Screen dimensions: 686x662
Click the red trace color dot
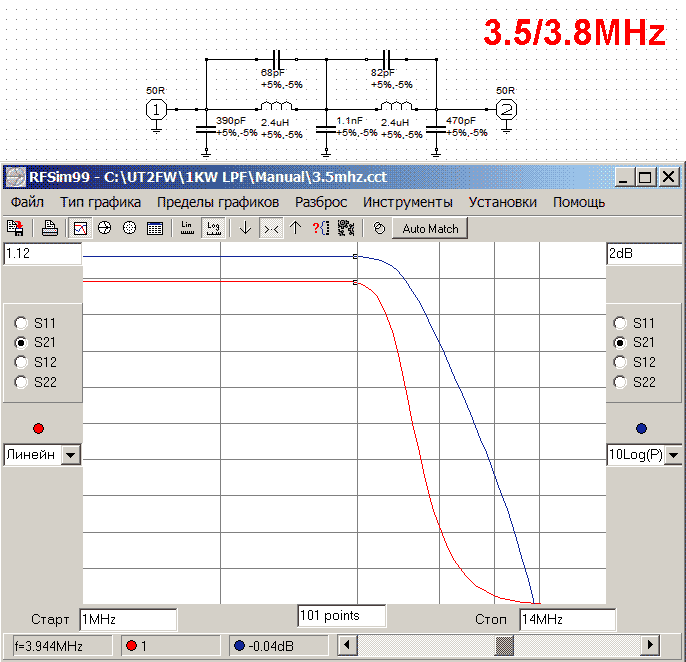[x=38, y=428]
